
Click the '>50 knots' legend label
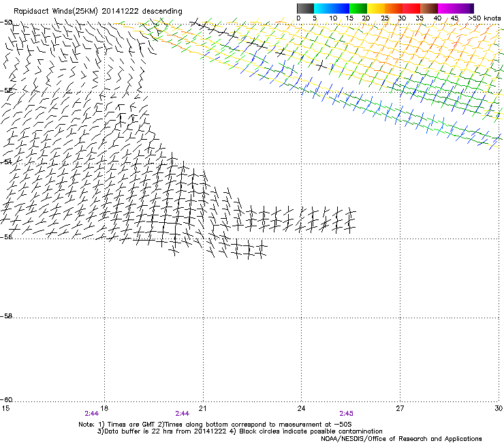pos(484,18)
